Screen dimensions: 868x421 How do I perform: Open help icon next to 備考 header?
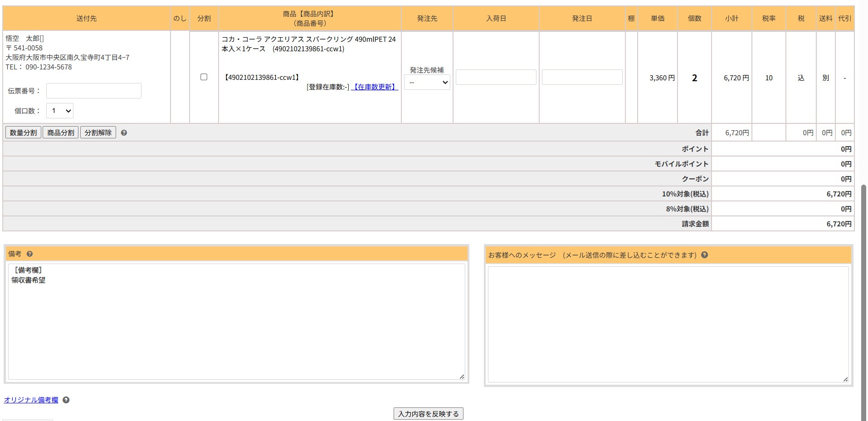29,254
